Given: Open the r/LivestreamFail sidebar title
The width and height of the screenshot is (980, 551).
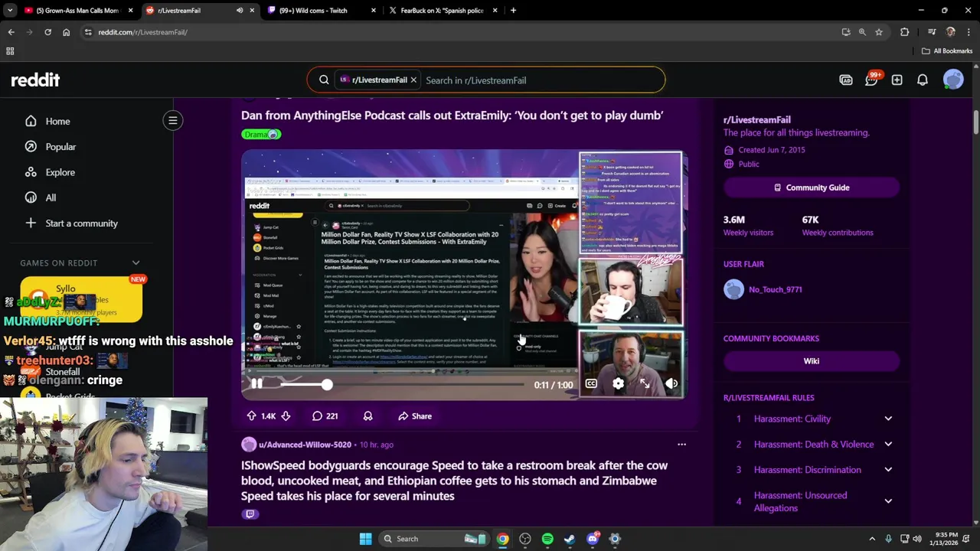Looking at the screenshot, I should 756,119.
